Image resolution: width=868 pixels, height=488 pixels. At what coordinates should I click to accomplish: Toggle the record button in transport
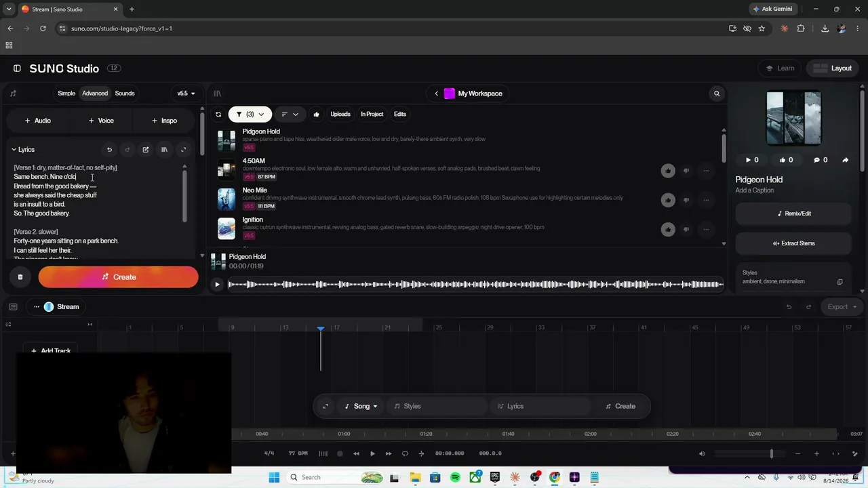(x=340, y=453)
